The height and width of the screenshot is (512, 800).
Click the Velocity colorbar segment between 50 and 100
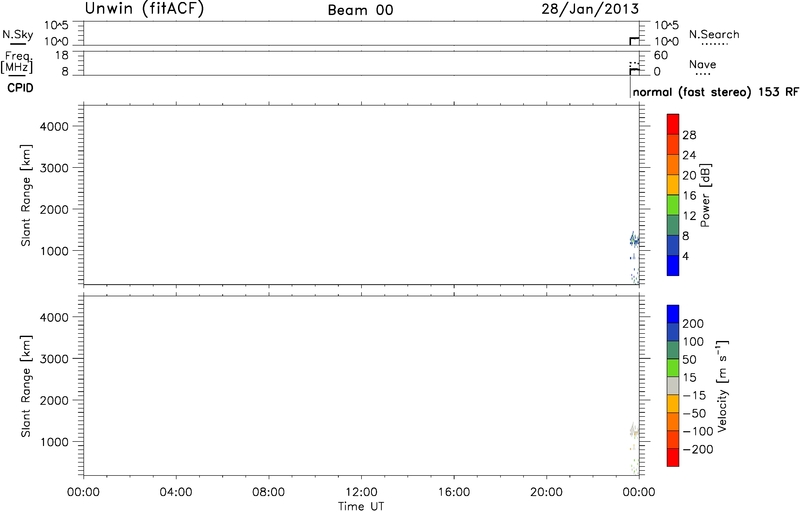(673, 350)
